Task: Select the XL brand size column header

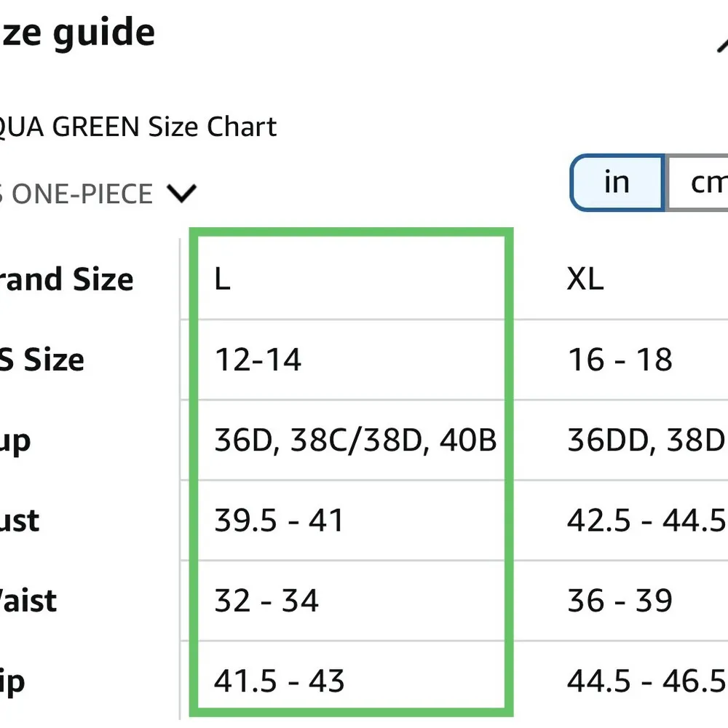Action: point(585,280)
